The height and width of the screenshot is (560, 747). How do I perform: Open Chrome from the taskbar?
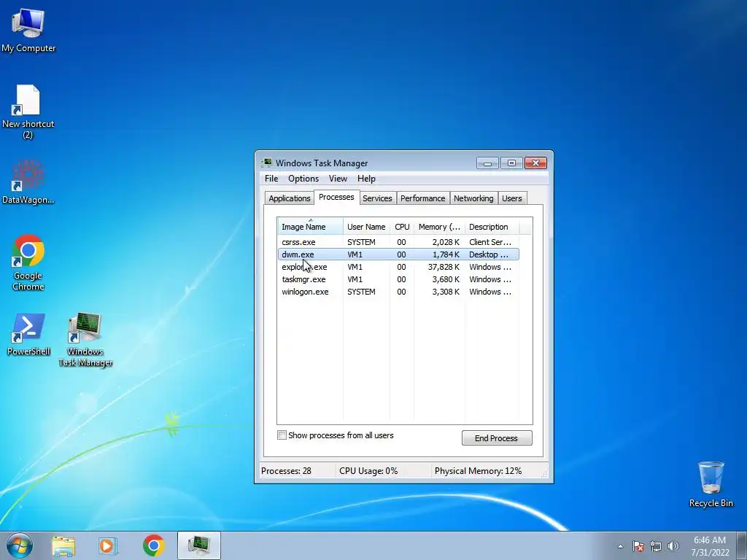point(153,545)
